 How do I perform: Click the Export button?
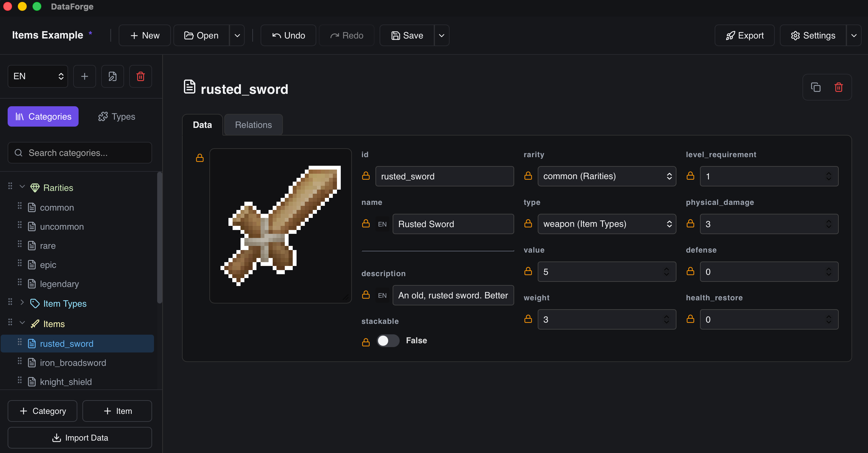(x=744, y=35)
